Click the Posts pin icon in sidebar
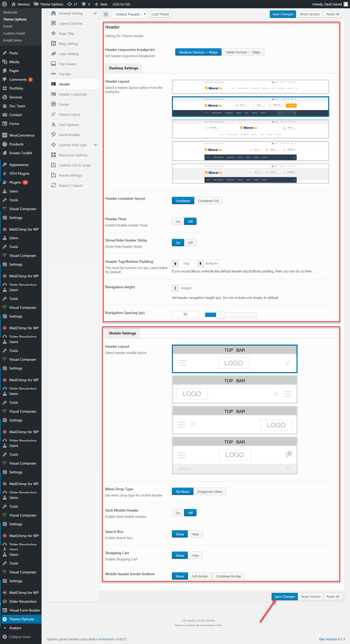Viewport: 350px width, 644px height. pyautogui.click(x=5, y=53)
